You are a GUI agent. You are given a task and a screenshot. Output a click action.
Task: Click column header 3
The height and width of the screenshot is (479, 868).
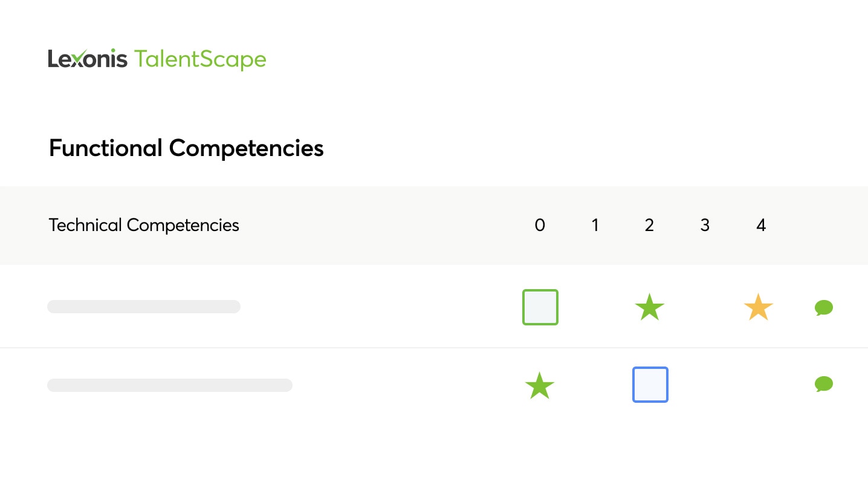click(x=705, y=226)
